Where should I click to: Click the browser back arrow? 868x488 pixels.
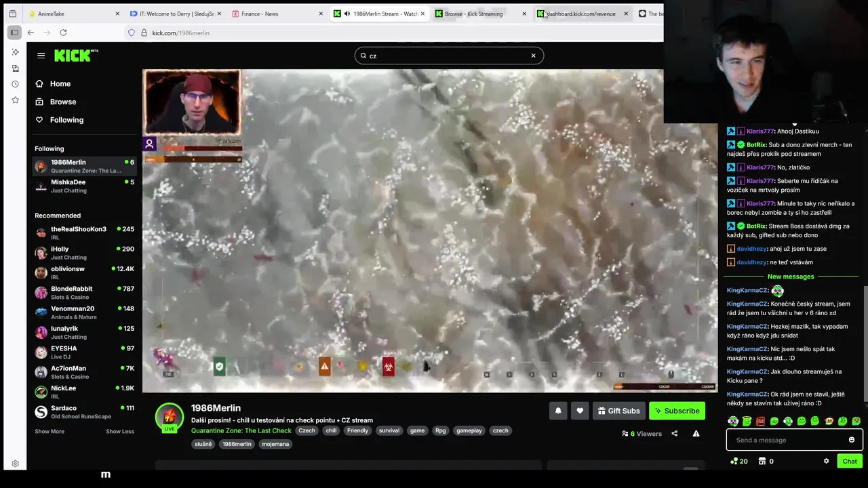(x=31, y=33)
